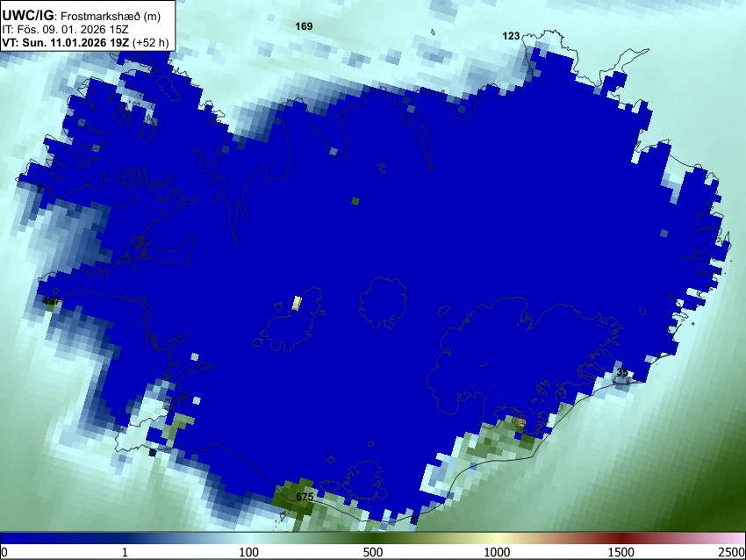
Task: Click the 0 tick label on the colorbar
Action: click(x=4, y=552)
